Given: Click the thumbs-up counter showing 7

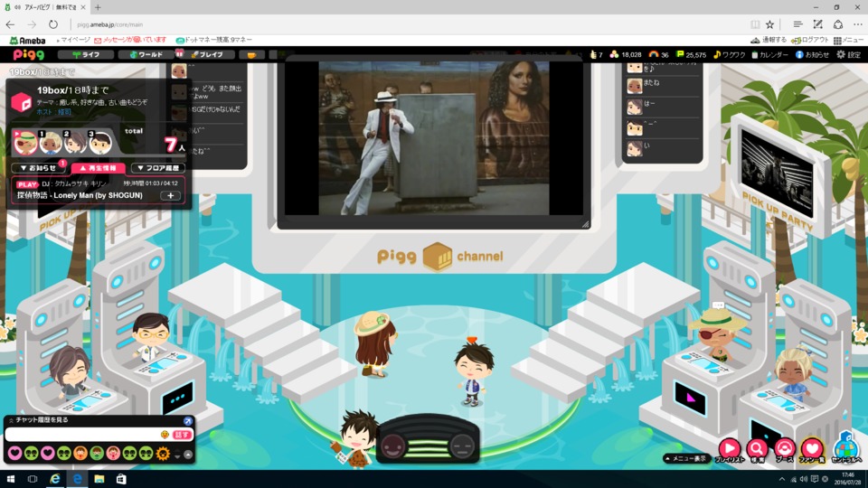Looking at the screenshot, I should (x=596, y=55).
